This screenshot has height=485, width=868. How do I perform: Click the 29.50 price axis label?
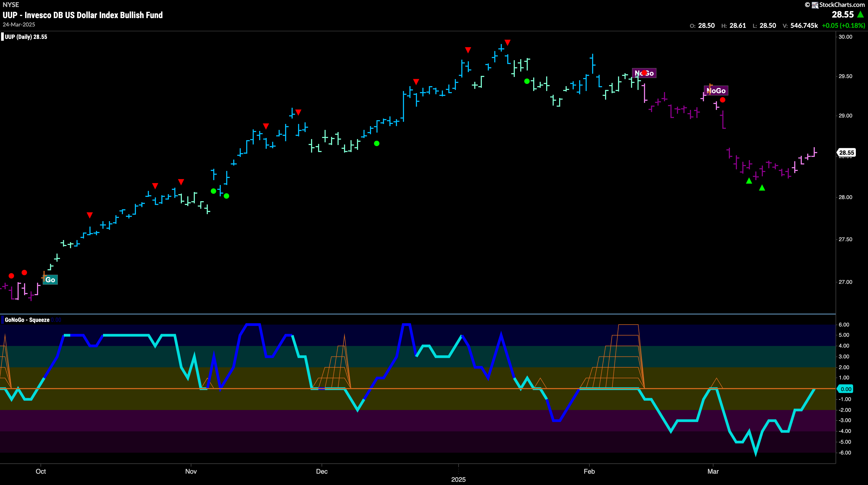845,76
